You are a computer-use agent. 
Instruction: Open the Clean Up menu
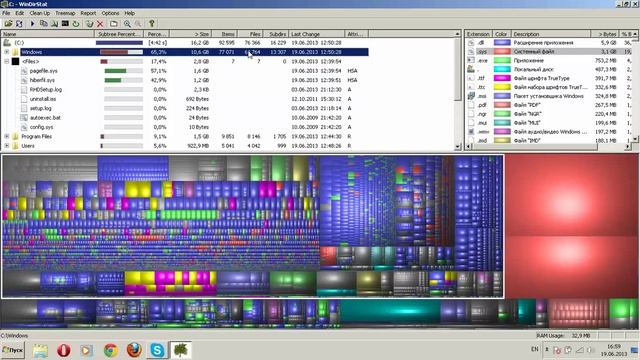40,13
